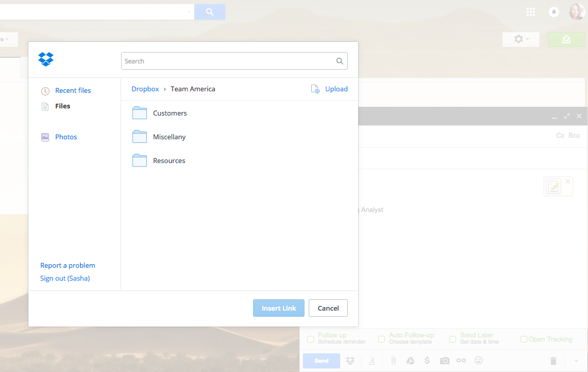Click the Gmail search input field
This screenshot has height=372, width=588.
96,12
